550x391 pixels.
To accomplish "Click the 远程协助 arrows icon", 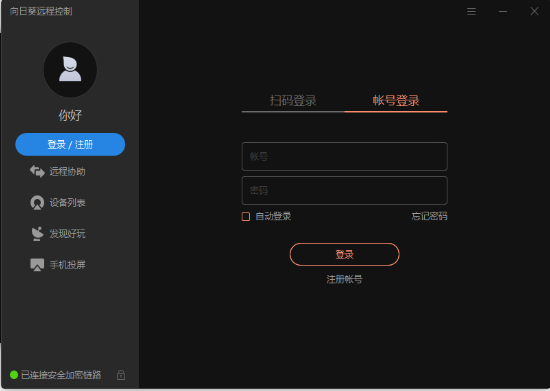I will point(37,171).
